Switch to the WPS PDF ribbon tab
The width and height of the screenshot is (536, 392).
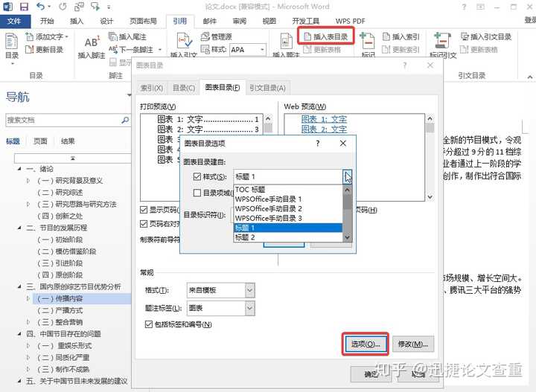(351, 21)
